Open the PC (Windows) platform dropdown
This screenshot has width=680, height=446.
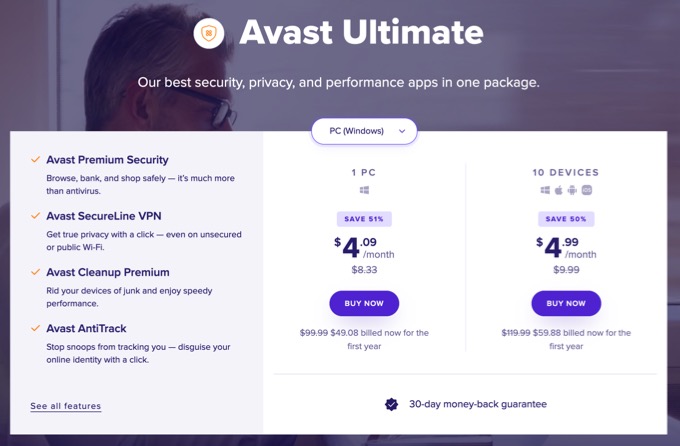click(x=364, y=131)
